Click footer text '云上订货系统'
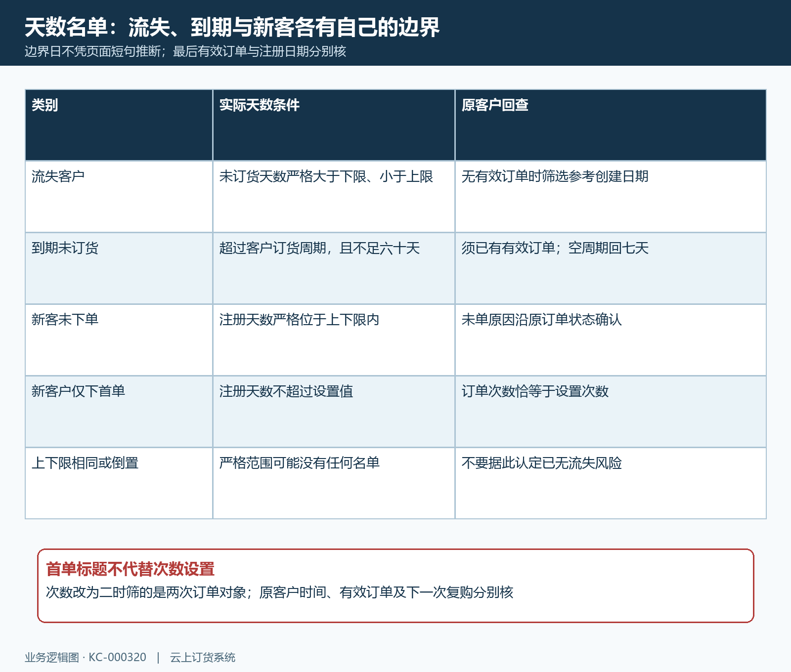The image size is (791, 672). tap(203, 658)
